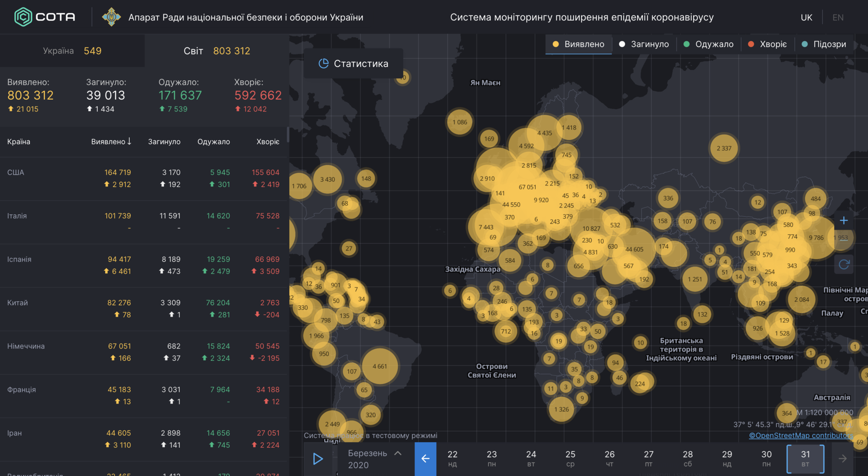The width and height of the screenshot is (868, 476).
Task: Click the 2 084 bubble over Philippines
Action: [x=801, y=300]
